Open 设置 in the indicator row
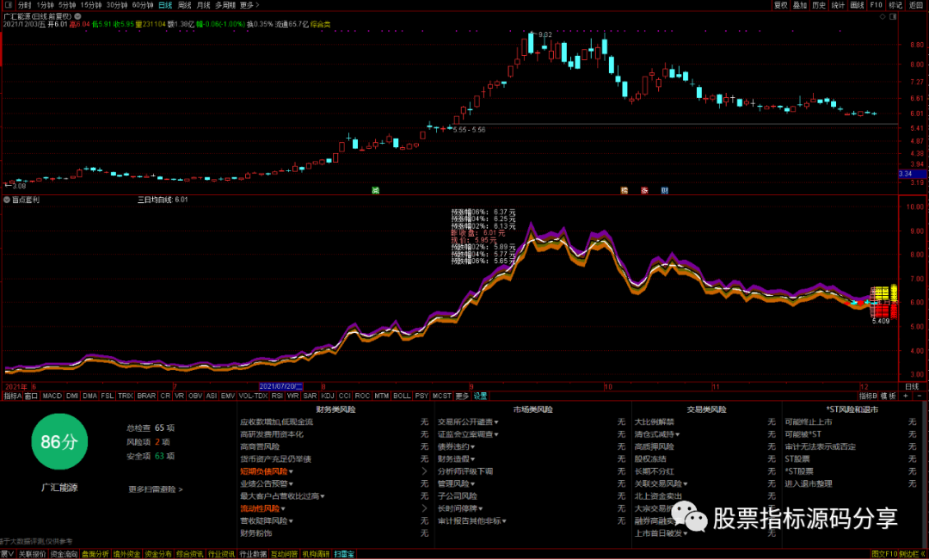The width and height of the screenshot is (929, 560). [480, 396]
